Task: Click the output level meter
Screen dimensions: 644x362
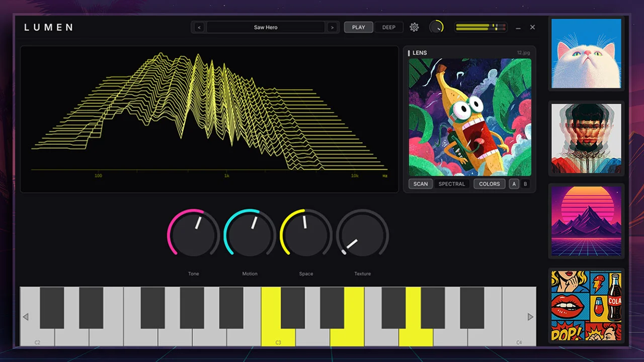Action: tap(480, 27)
